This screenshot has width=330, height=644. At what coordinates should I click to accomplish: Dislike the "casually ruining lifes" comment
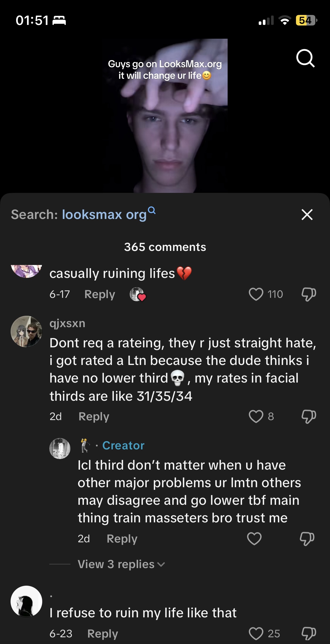309,294
